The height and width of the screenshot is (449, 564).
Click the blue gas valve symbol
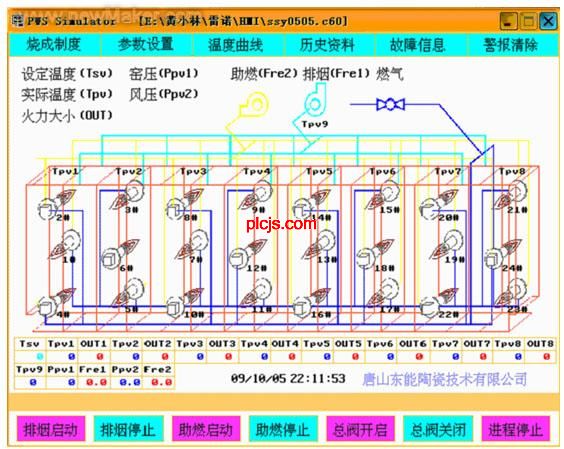coord(390,105)
